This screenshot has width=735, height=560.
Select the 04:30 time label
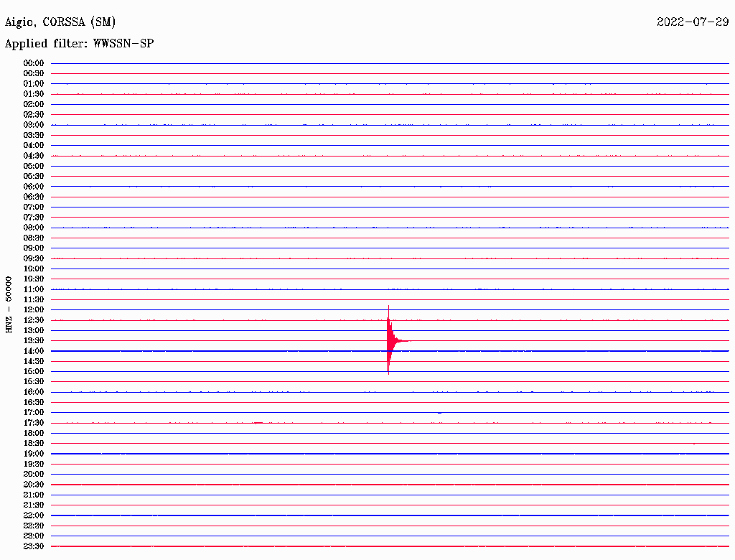pos(34,156)
